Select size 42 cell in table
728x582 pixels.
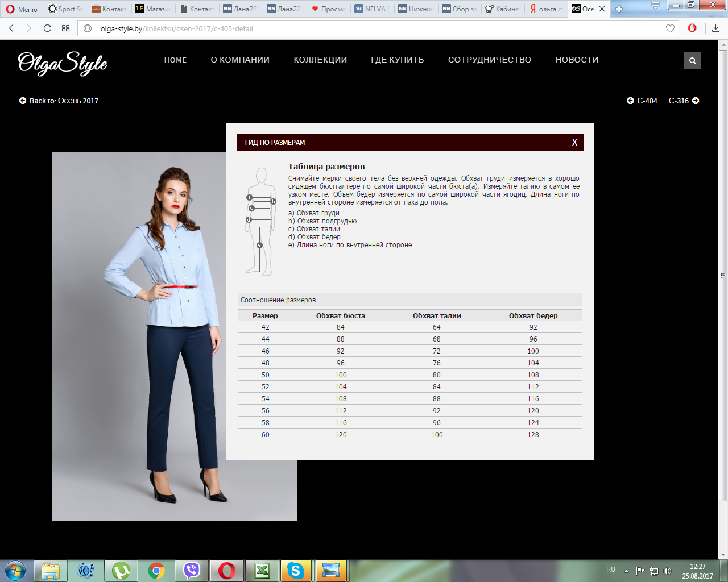pos(266,327)
